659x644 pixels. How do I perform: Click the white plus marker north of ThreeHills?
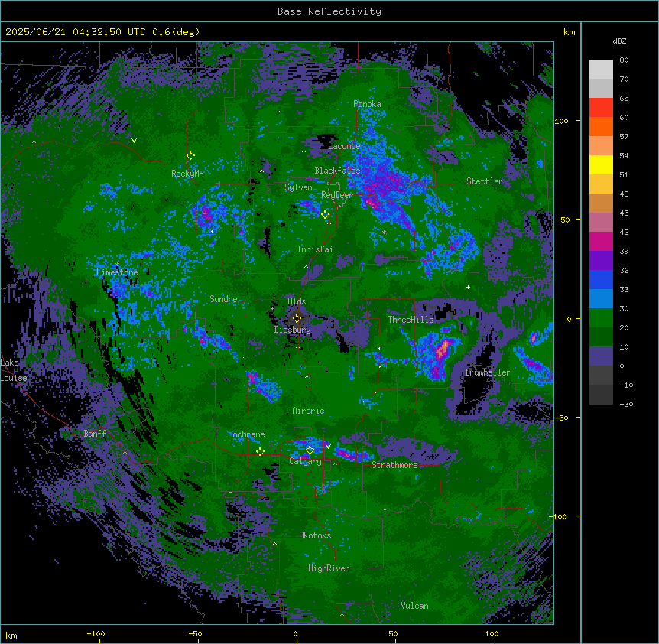[468, 287]
